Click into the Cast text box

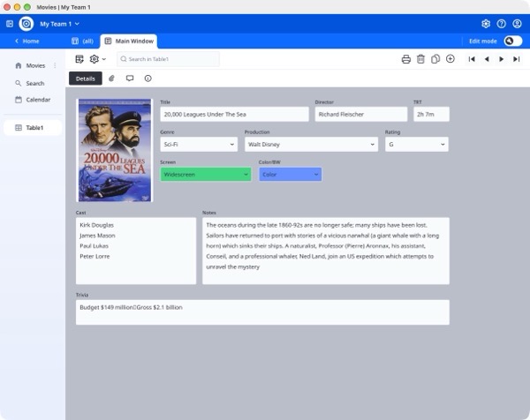(x=136, y=251)
